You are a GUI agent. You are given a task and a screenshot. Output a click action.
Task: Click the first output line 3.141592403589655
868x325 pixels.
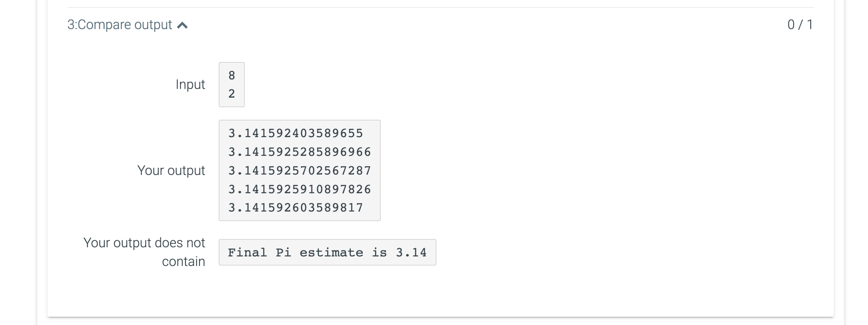[295, 133]
